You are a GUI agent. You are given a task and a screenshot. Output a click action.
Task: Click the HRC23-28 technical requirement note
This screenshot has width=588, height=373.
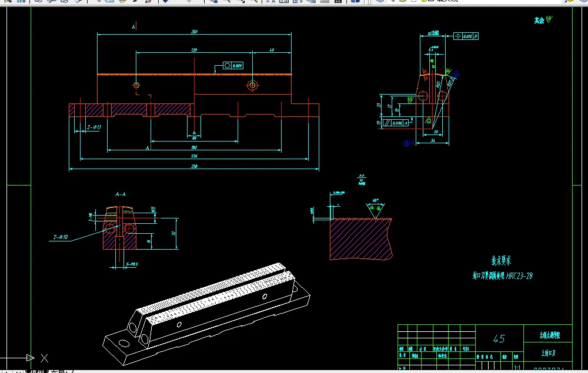503,276
